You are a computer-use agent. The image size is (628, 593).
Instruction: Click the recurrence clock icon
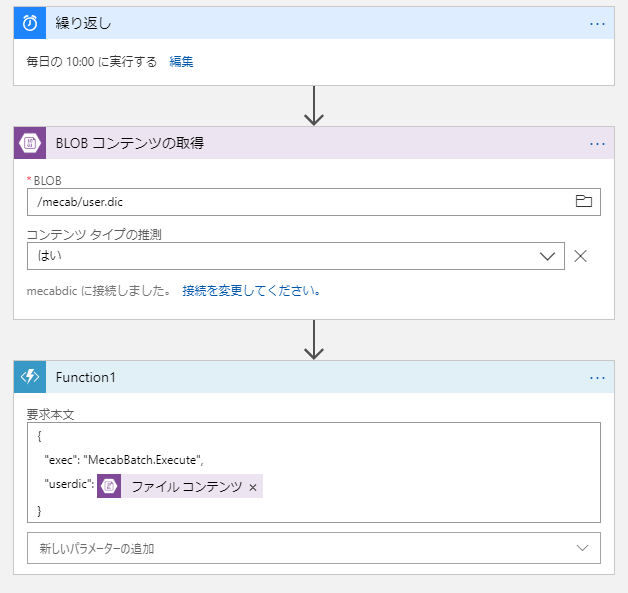29,23
